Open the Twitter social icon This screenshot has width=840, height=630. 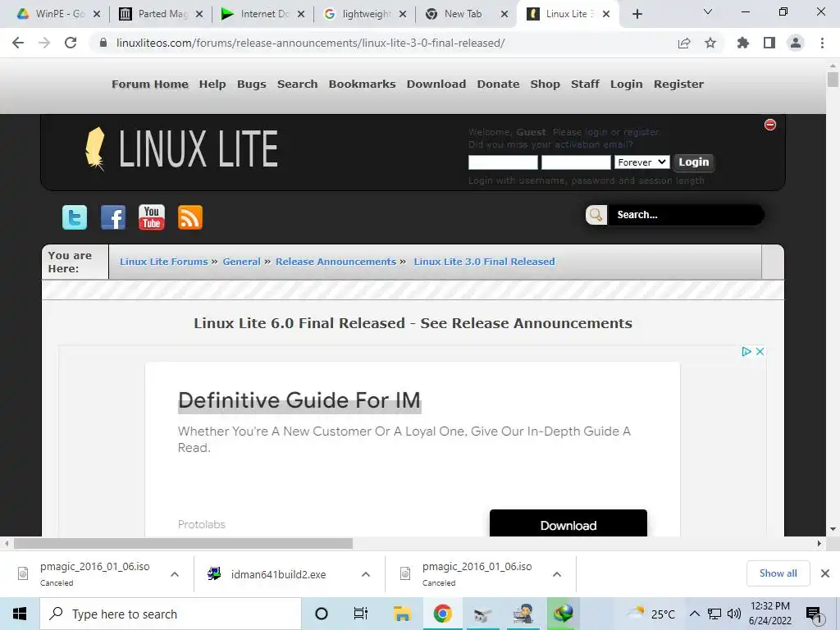point(75,217)
